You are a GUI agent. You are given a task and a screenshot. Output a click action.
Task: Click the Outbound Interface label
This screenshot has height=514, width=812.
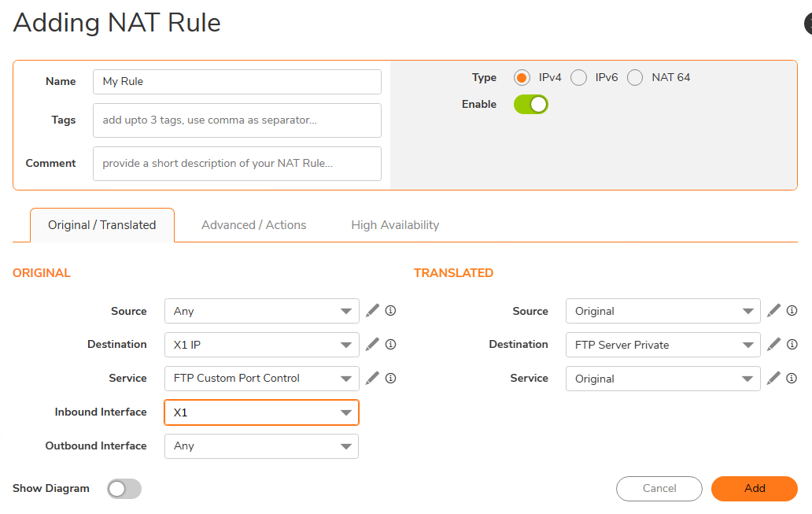tap(96, 446)
